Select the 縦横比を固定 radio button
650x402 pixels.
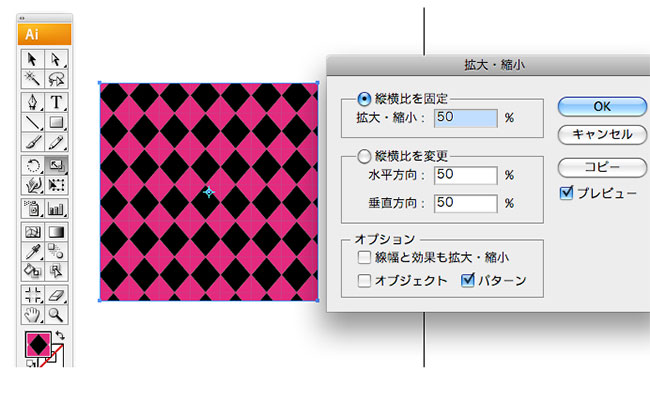tap(364, 99)
